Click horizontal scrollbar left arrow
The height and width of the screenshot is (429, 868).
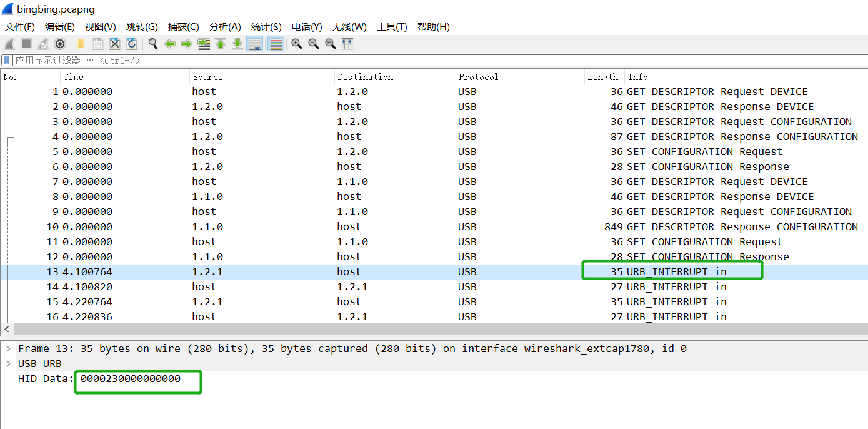[7, 329]
